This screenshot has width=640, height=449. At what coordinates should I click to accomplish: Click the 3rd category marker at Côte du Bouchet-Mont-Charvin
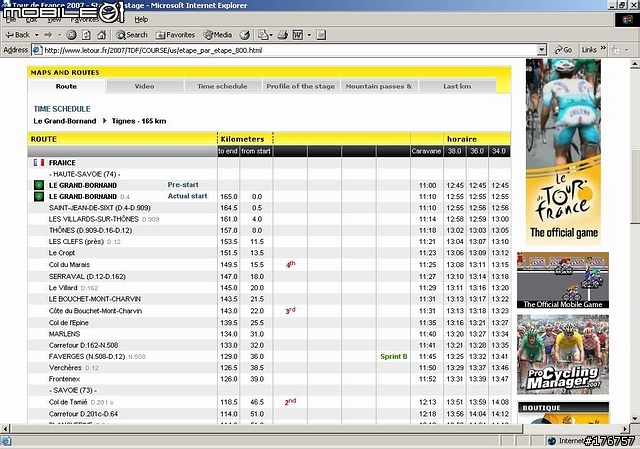tap(290, 311)
